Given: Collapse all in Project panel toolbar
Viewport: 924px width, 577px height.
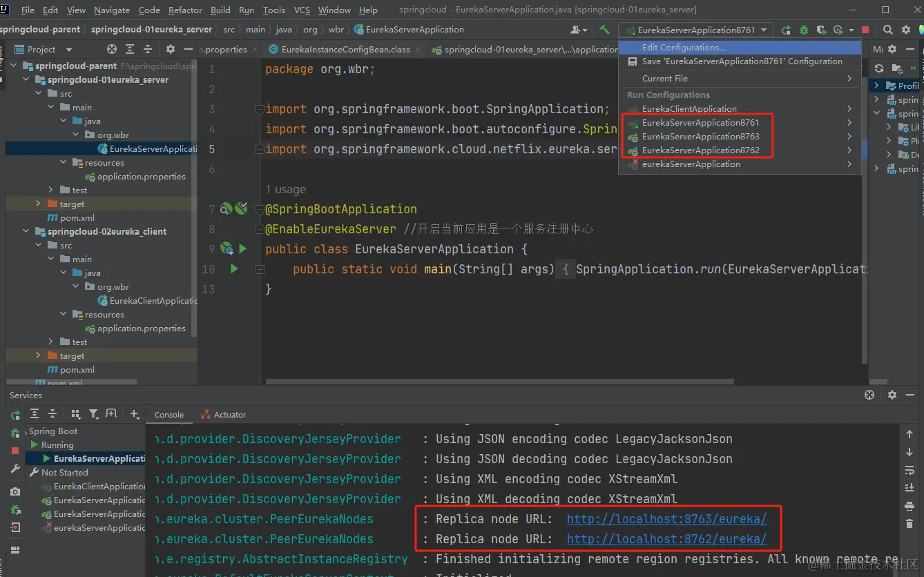Looking at the screenshot, I should click(x=148, y=49).
